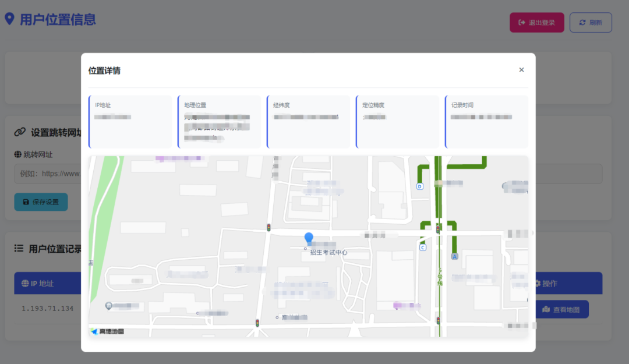Click the subway exit D icon

pyautogui.click(x=420, y=186)
